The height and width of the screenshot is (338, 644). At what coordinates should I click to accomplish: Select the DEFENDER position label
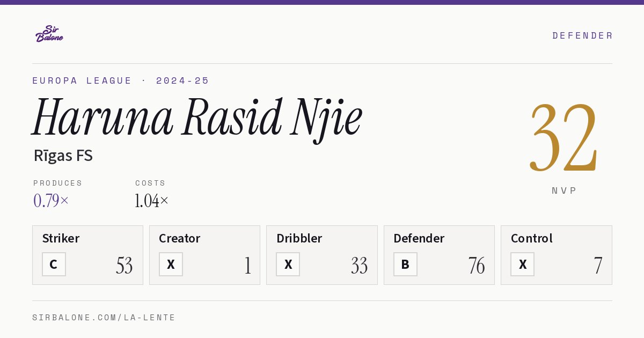point(582,35)
